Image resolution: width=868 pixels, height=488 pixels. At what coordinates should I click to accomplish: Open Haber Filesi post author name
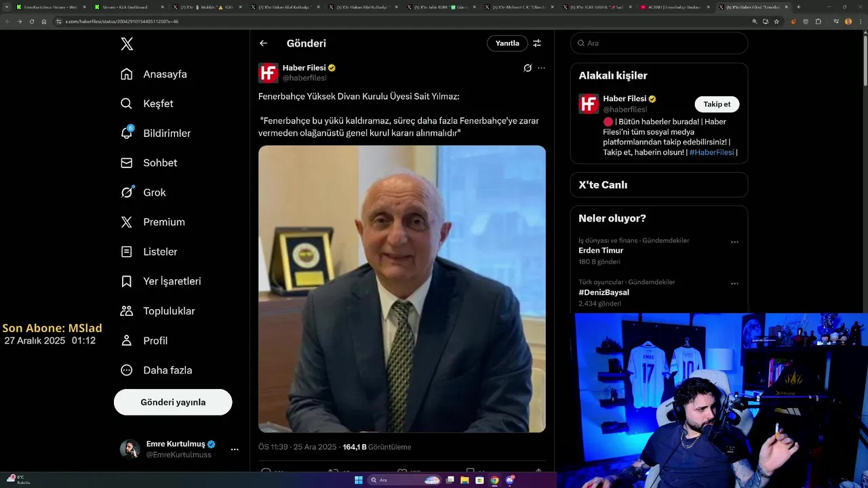pyautogui.click(x=304, y=68)
